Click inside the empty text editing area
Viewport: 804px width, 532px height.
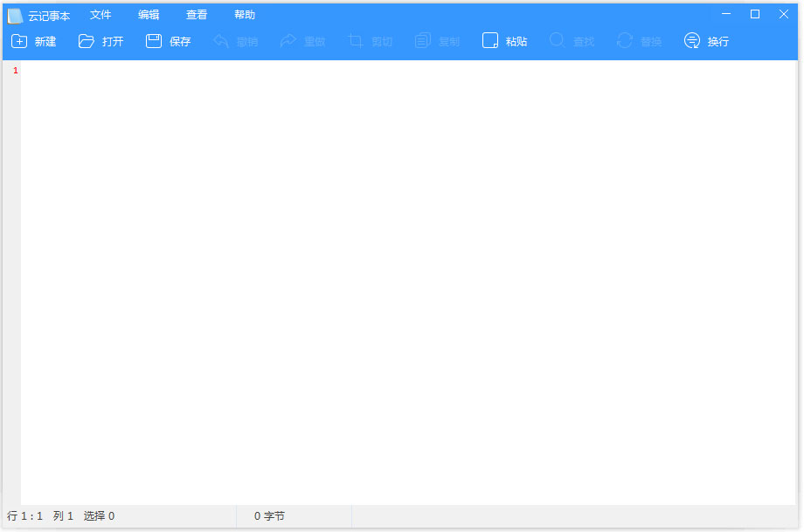click(x=402, y=280)
